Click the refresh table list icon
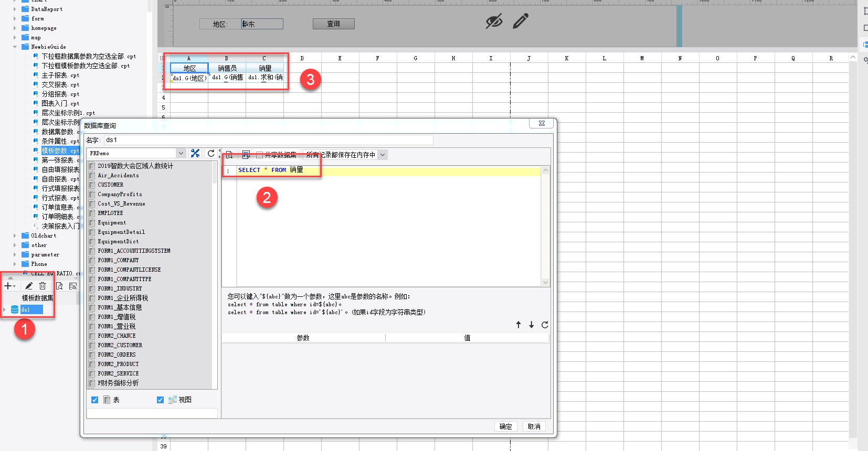 point(211,153)
